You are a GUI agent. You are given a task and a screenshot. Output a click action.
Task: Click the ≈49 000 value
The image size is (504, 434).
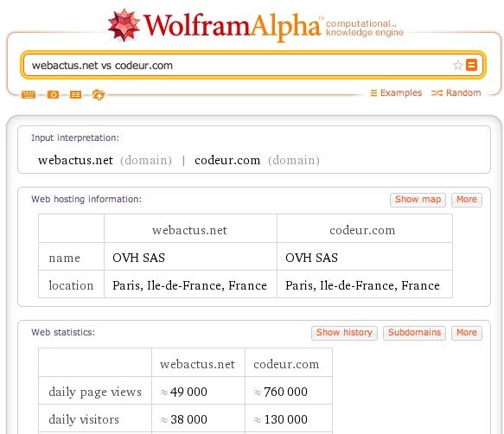point(184,392)
